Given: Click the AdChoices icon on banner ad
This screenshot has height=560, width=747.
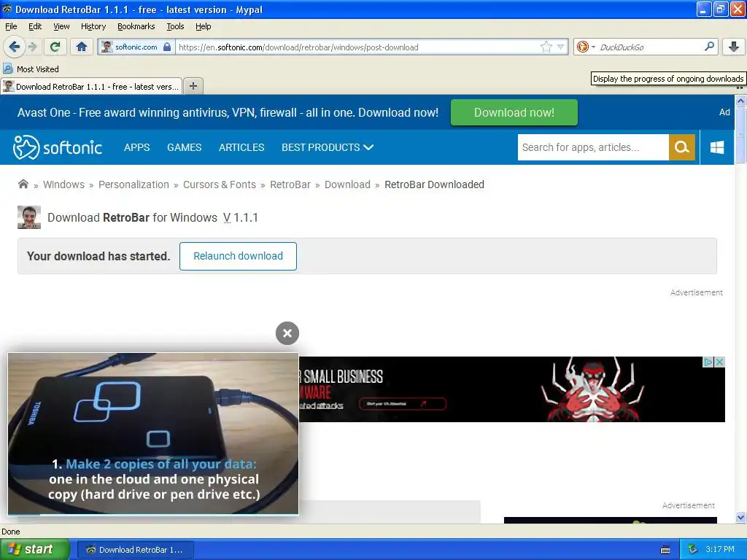Looking at the screenshot, I should click(708, 362).
